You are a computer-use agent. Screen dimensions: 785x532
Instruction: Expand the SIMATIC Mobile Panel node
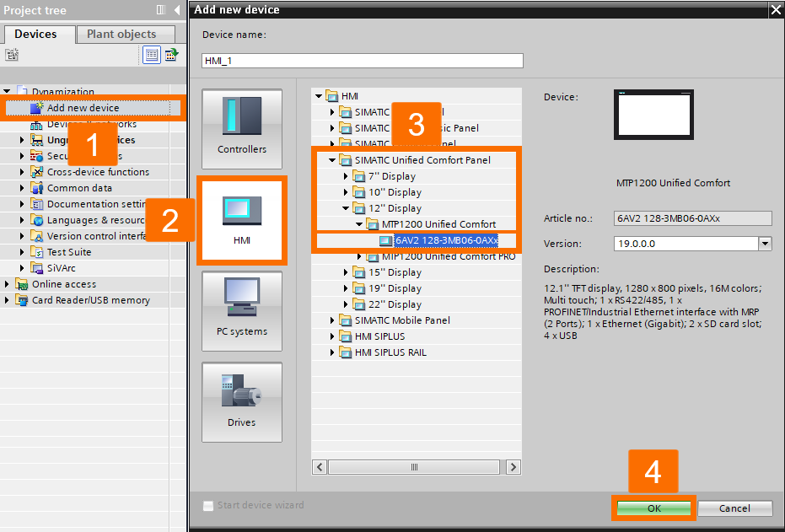click(x=332, y=320)
